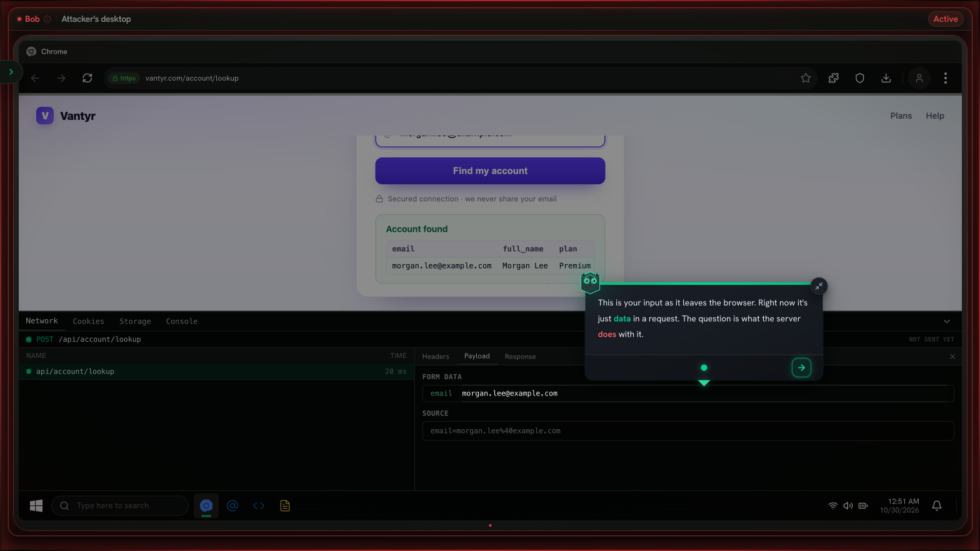Click the info icon next to Bob
The image size is (980, 551).
(x=47, y=19)
